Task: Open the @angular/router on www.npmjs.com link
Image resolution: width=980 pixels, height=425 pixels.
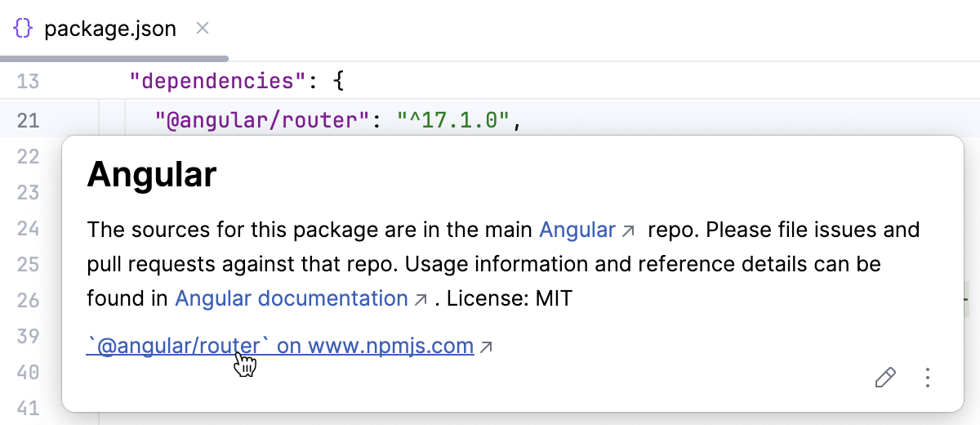Action: (280, 346)
